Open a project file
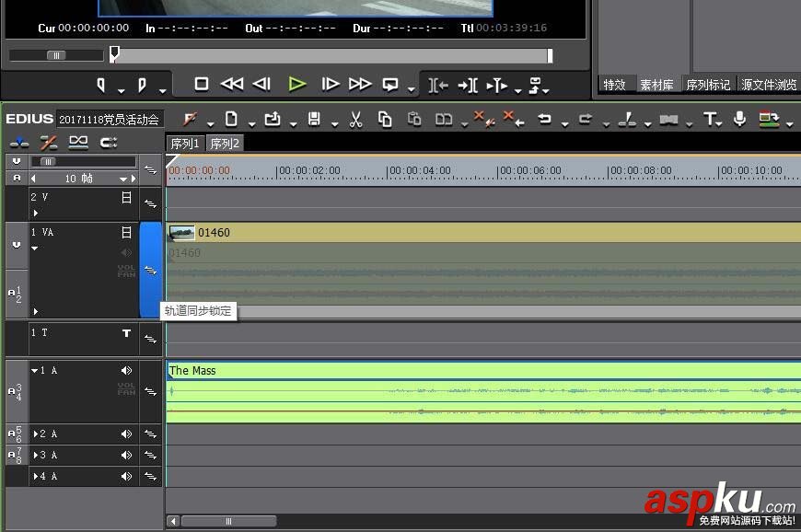Screen dimensions: 801x532 click(x=273, y=120)
